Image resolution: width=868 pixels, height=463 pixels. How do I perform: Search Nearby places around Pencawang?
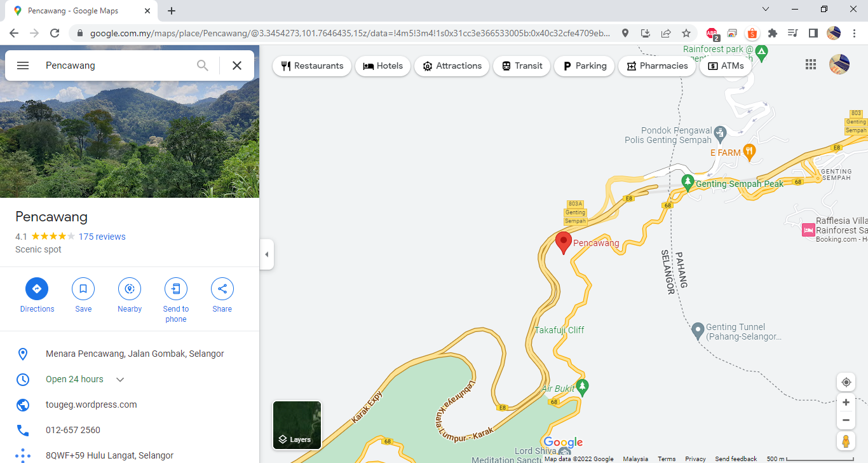(x=130, y=296)
